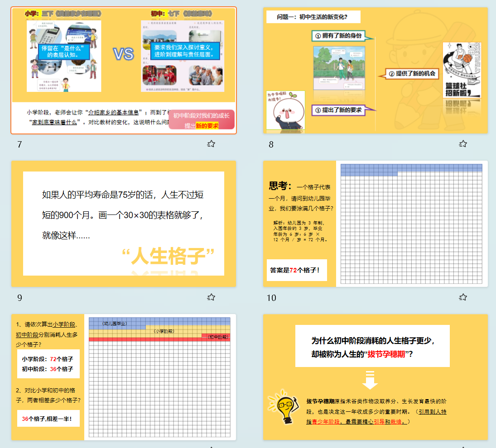496x448 pixels.
Task: Click the '答案是72个格子' answer box
Action: click(x=296, y=270)
